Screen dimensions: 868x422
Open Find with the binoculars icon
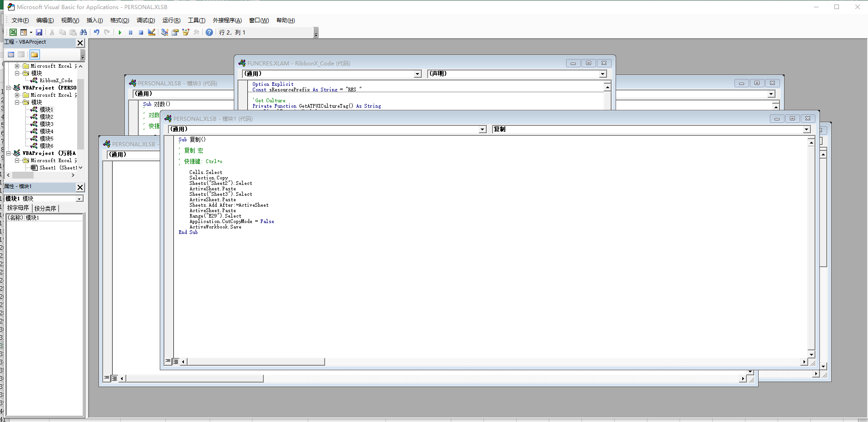(x=83, y=32)
